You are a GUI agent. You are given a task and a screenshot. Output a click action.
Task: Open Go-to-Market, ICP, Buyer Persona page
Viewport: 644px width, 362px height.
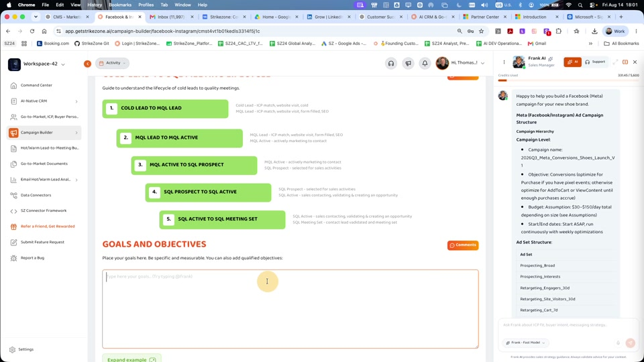coord(44,117)
